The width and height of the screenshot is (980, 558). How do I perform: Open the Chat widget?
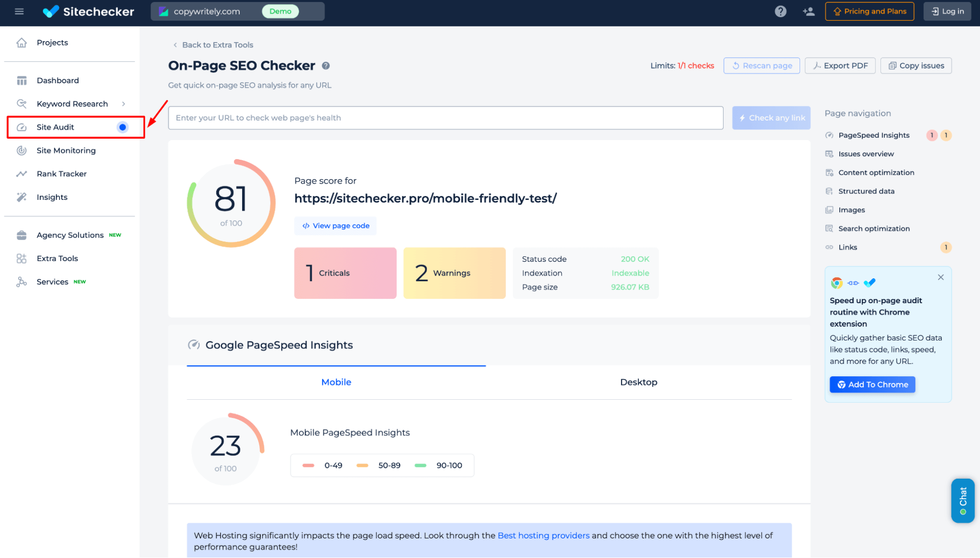963,501
